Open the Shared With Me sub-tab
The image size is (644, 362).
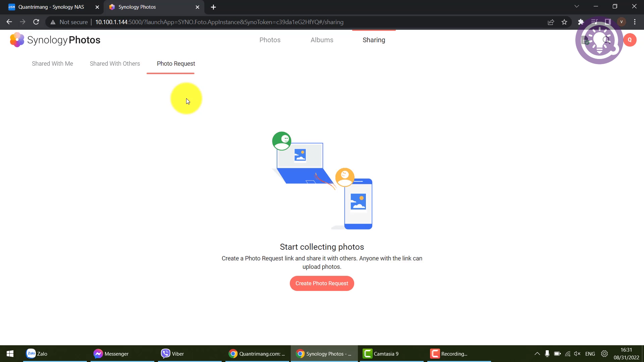(52, 64)
